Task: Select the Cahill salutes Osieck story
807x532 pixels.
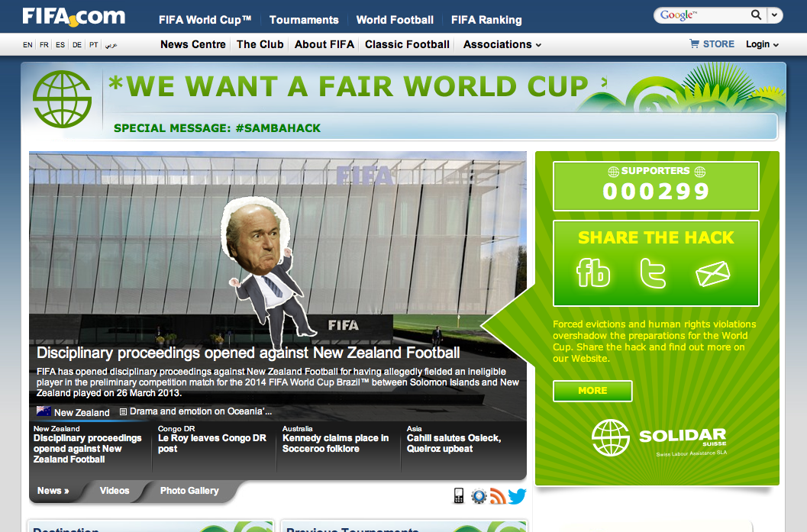Action: (454, 439)
